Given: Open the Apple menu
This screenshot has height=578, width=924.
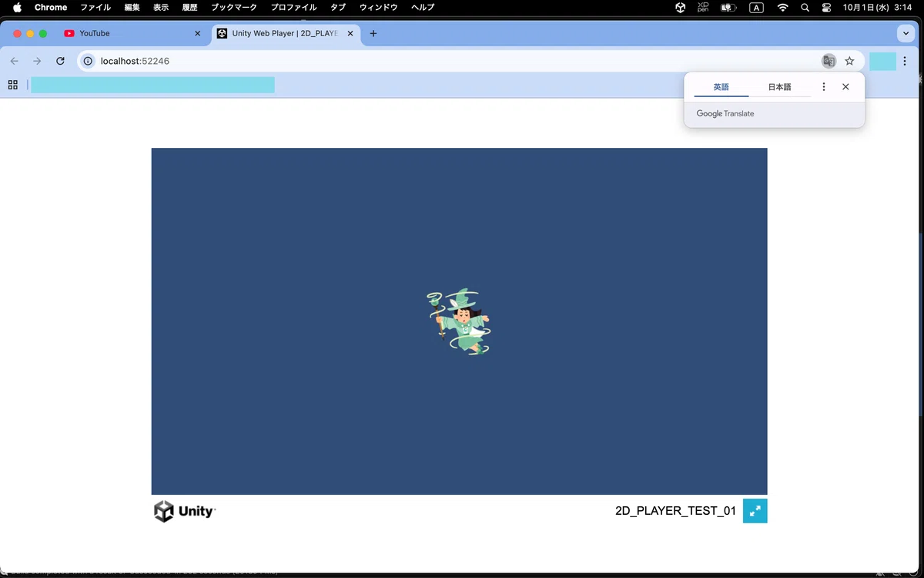Looking at the screenshot, I should click(17, 7).
